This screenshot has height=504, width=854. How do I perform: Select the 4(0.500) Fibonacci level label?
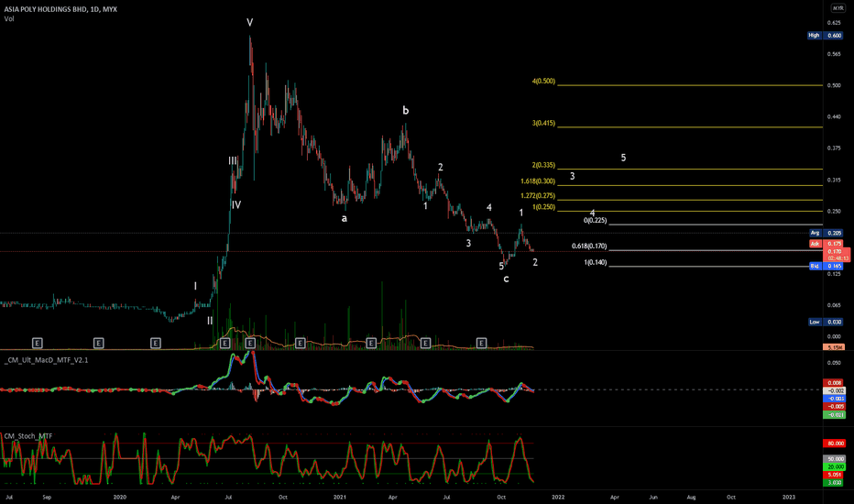tap(543, 82)
